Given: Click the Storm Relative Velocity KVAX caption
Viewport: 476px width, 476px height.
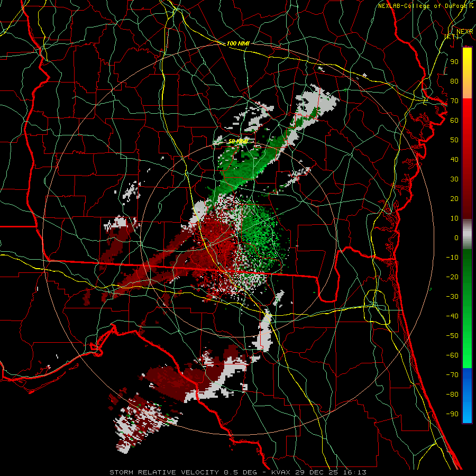Looking at the screenshot, I should pyautogui.click(x=238, y=472).
